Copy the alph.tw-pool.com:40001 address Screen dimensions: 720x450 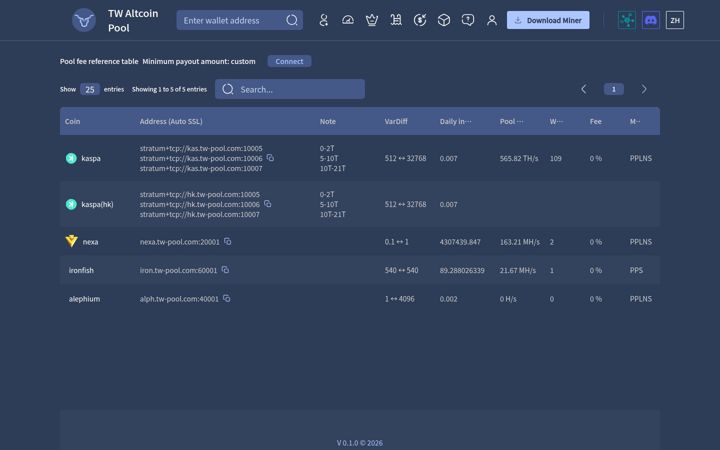point(226,298)
